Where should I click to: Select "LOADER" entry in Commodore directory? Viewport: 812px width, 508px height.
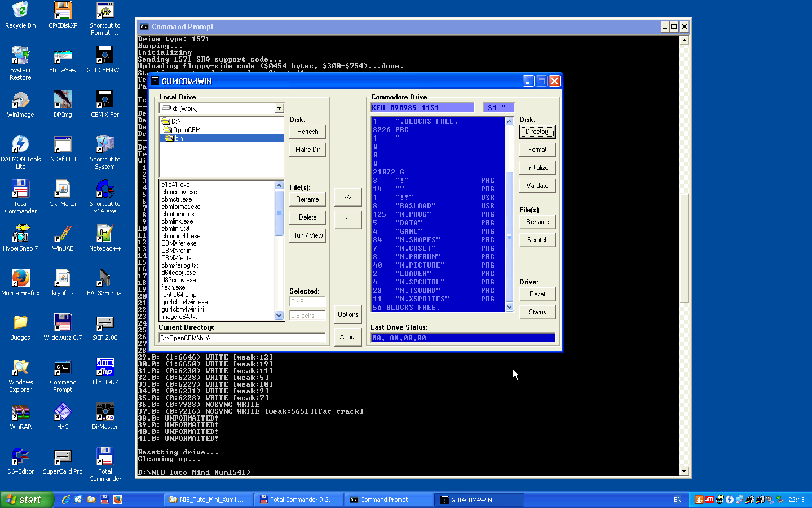pyautogui.click(x=438, y=274)
